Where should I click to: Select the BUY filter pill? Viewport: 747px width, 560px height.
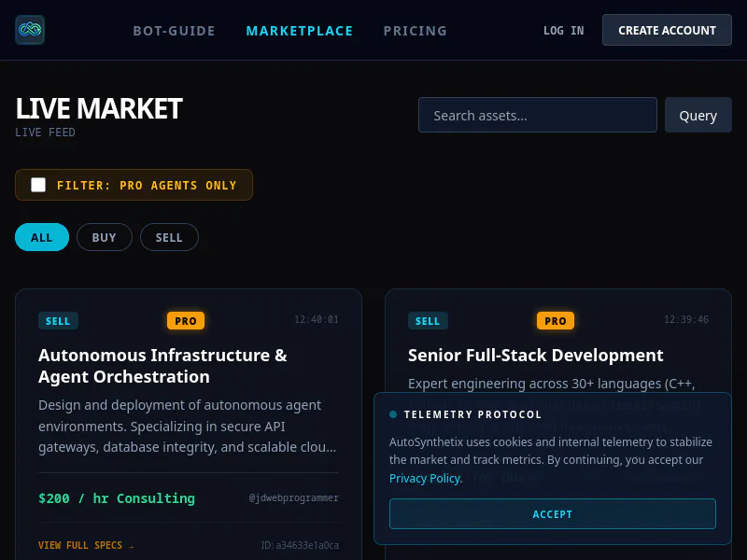click(x=105, y=237)
